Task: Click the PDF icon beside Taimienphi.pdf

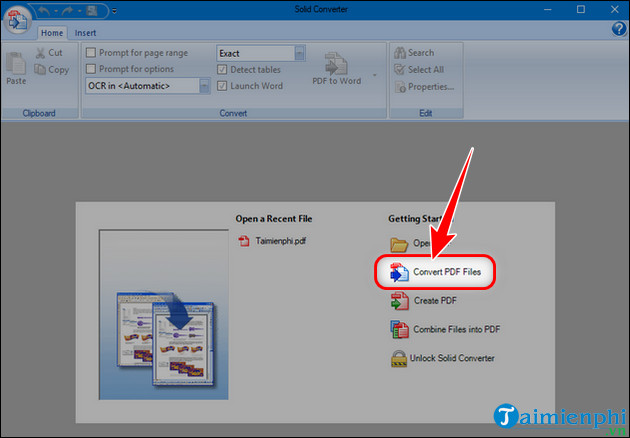Action: (x=244, y=241)
